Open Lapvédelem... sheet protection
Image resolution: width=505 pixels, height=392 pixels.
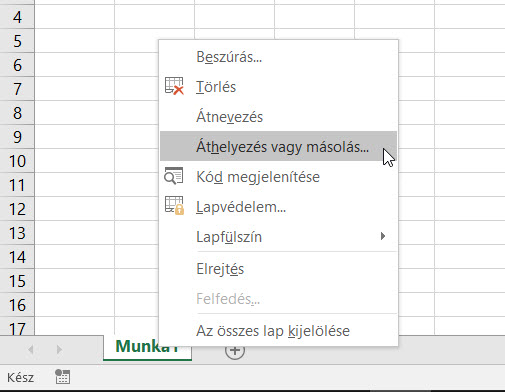(x=278, y=207)
